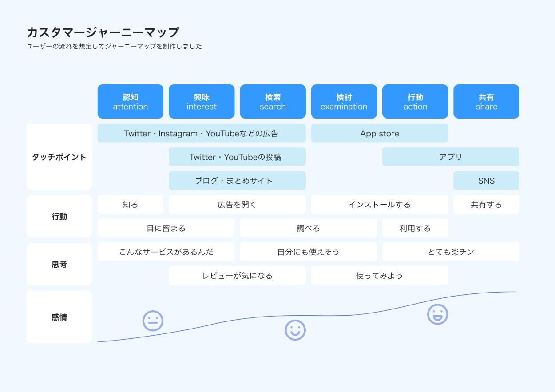Click the 感情 row label

point(59,317)
